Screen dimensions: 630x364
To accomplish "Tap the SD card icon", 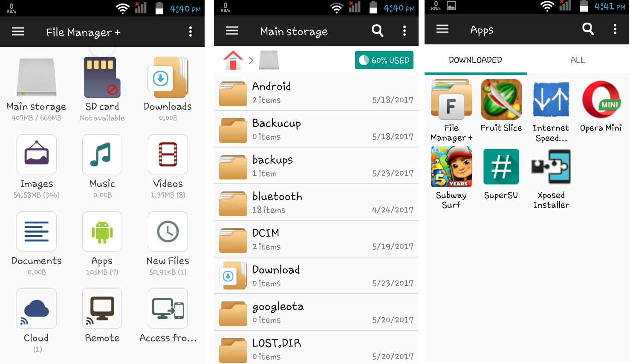I will [102, 77].
